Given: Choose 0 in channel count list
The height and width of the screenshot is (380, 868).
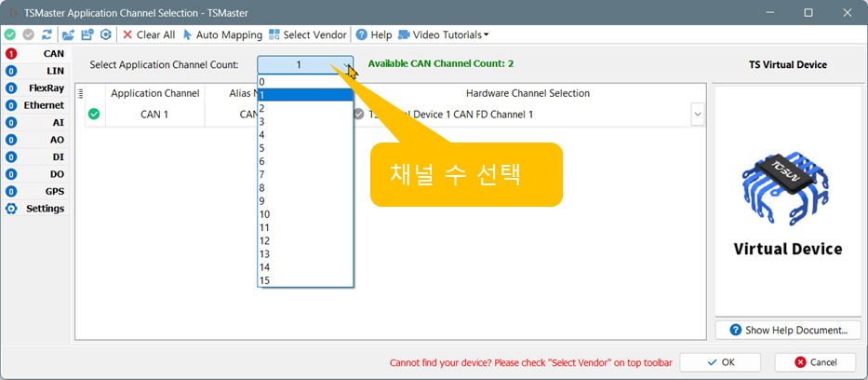Looking at the screenshot, I should 305,82.
